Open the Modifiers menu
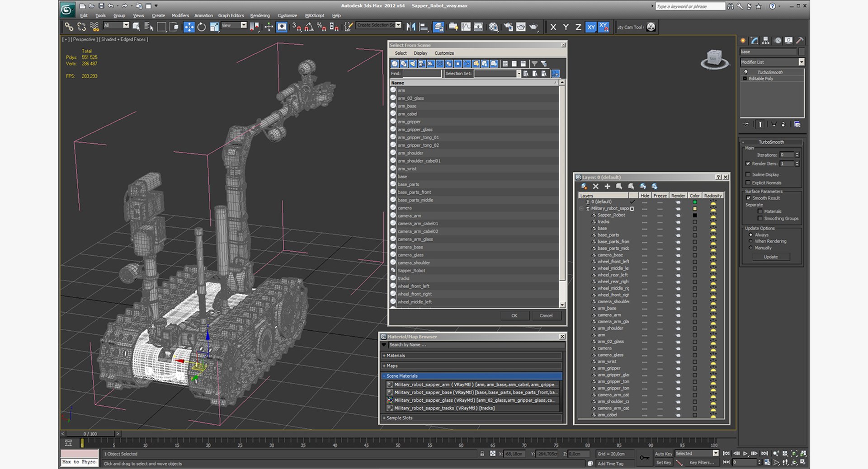Screen dimensions: 868x469 tap(180, 15)
